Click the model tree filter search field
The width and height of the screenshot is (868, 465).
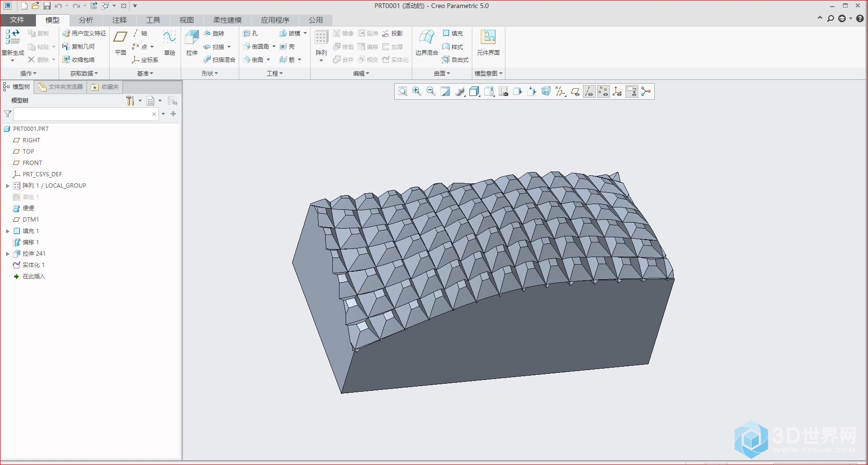pyautogui.click(x=82, y=114)
